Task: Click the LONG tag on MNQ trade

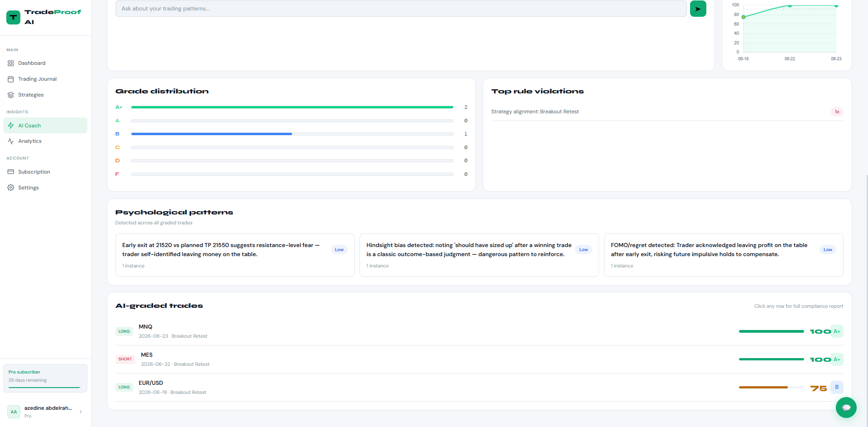Action: coord(124,331)
